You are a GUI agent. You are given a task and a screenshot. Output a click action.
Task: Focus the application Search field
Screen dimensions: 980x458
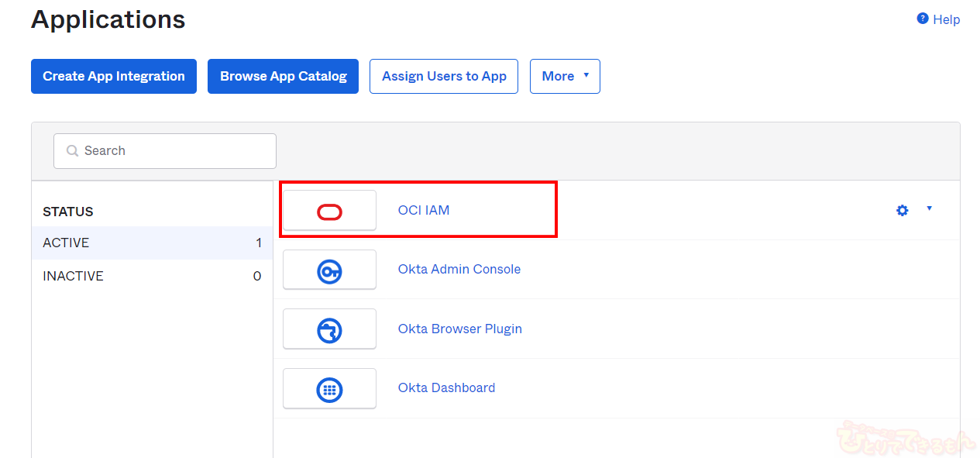pyautogui.click(x=174, y=151)
